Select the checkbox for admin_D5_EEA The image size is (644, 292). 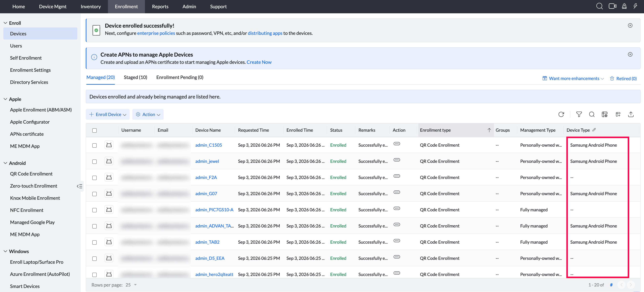pos(94,259)
